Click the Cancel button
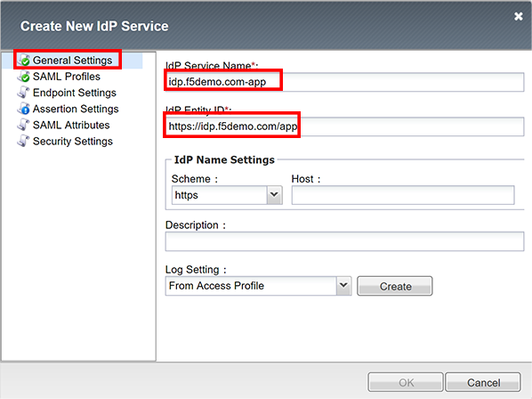 click(x=483, y=382)
